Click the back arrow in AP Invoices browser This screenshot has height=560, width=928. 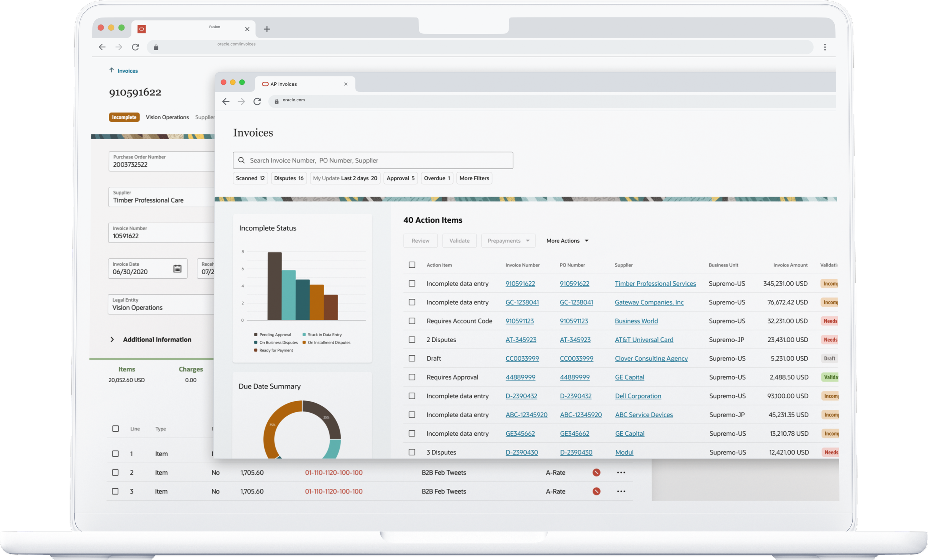(226, 102)
